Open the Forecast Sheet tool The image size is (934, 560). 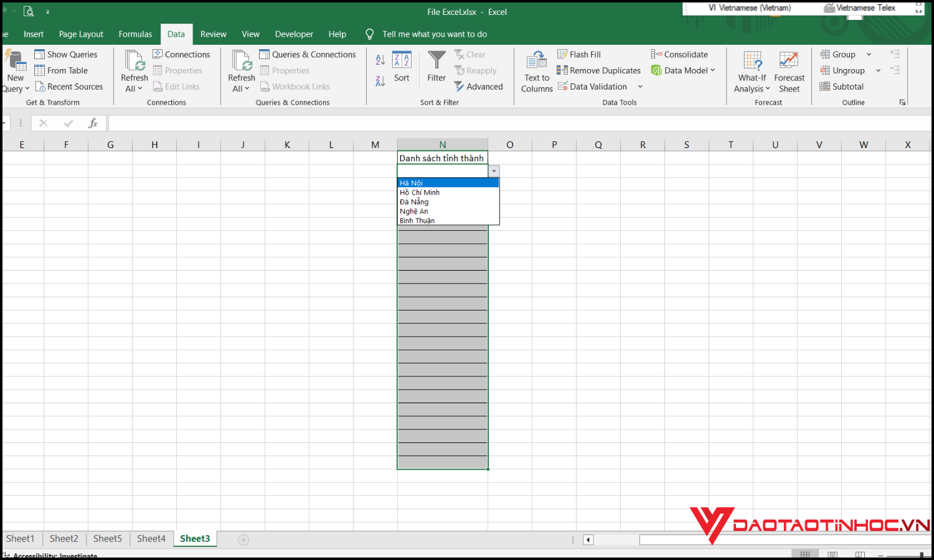pyautogui.click(x=789, y=70)
